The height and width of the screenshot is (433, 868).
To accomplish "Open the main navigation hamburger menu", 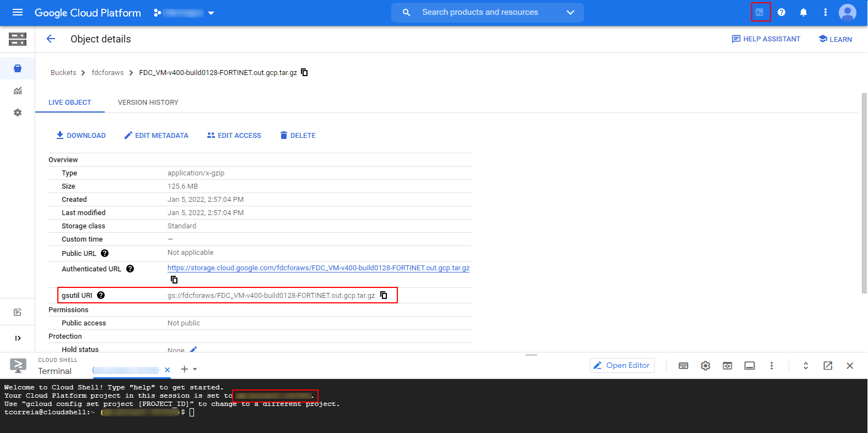I will tap(18, 12).
